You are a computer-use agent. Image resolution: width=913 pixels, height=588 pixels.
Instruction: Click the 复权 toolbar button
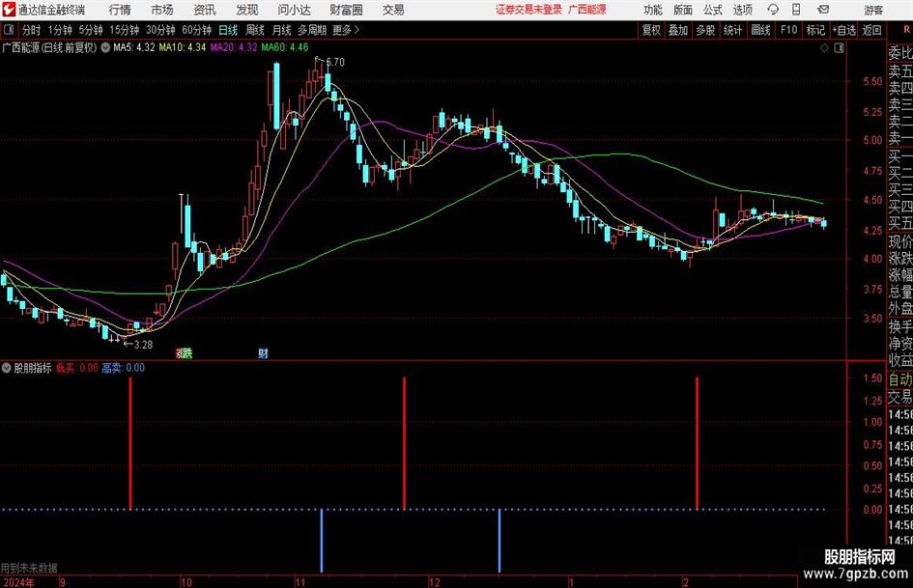click(651, 30)
